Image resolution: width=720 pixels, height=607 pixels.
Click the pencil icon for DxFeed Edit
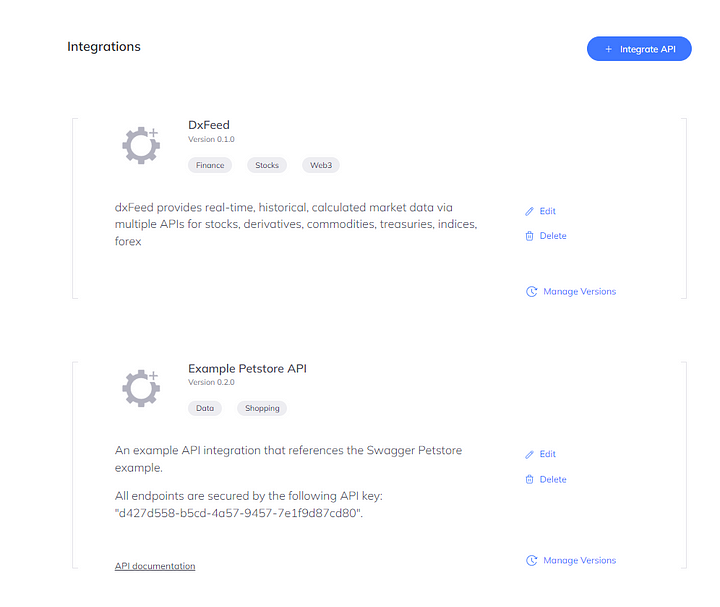click(x=530, y=212)
